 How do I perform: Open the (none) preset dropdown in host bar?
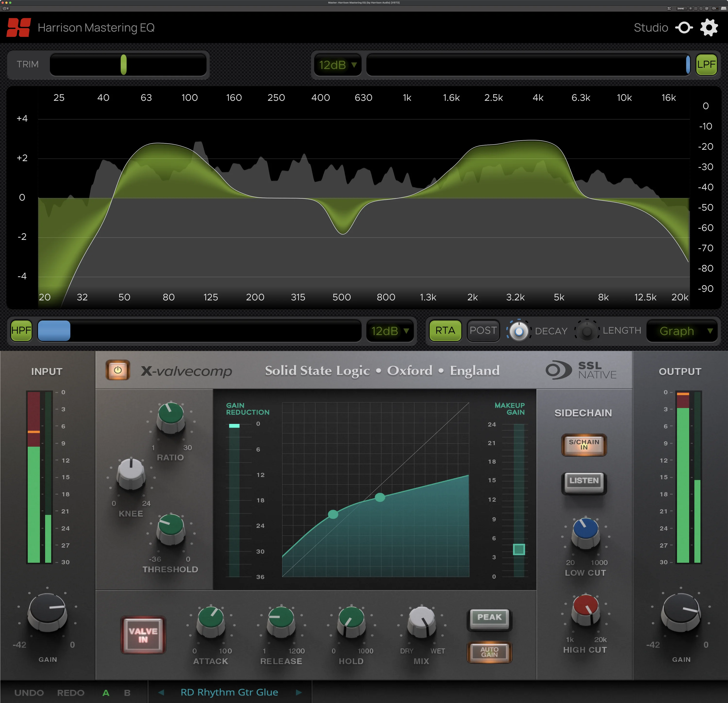(x=682, y=8)
